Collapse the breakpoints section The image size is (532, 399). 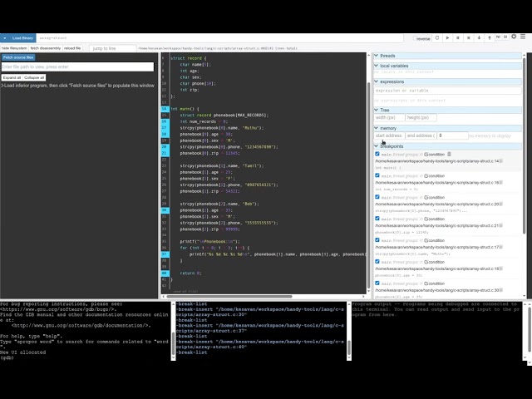pyautogui.click(x=376, y=146)
